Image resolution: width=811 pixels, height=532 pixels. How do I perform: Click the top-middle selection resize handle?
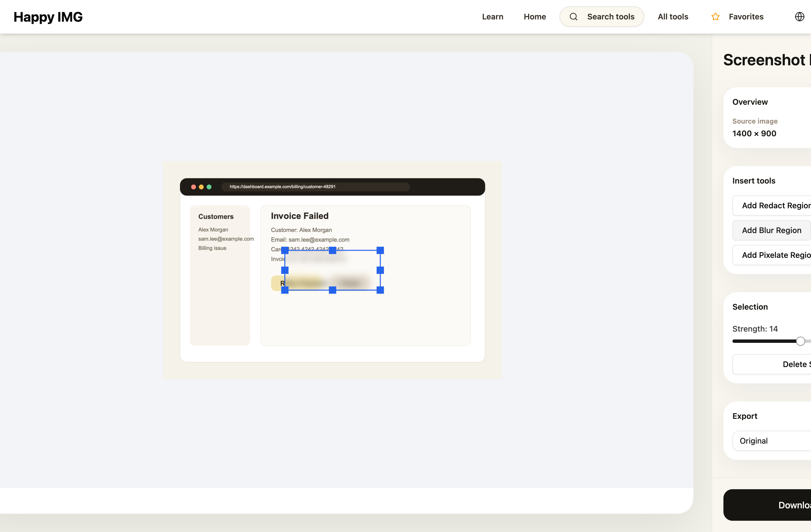pyautogui.click(x=333, y=250)
